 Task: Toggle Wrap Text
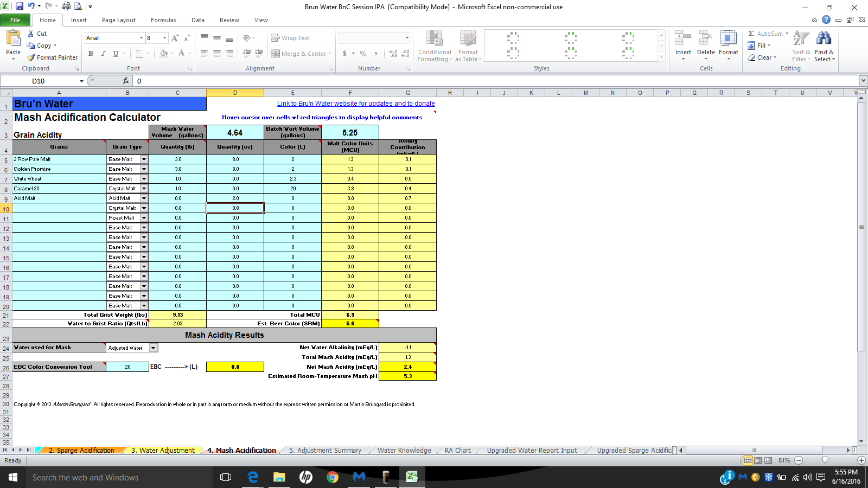coord(290,38)
